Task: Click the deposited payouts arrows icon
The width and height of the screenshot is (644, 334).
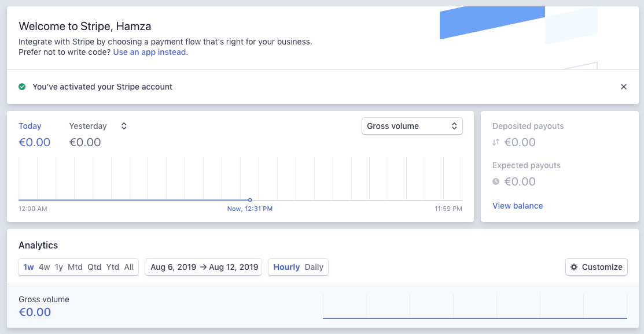Action: 496,142
